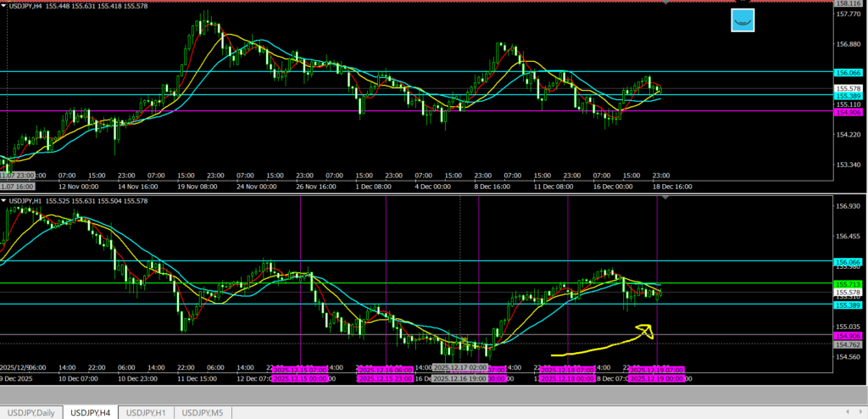868x419 pixels.
Task: Select the gray 2025.12.16 19:00 time label
Action: (x=459, y=379)
